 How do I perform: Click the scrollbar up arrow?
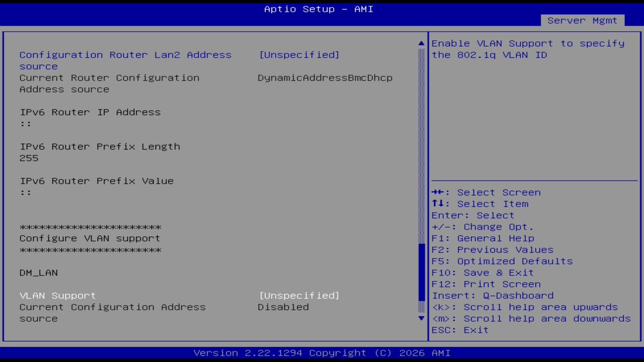point(421,43)
